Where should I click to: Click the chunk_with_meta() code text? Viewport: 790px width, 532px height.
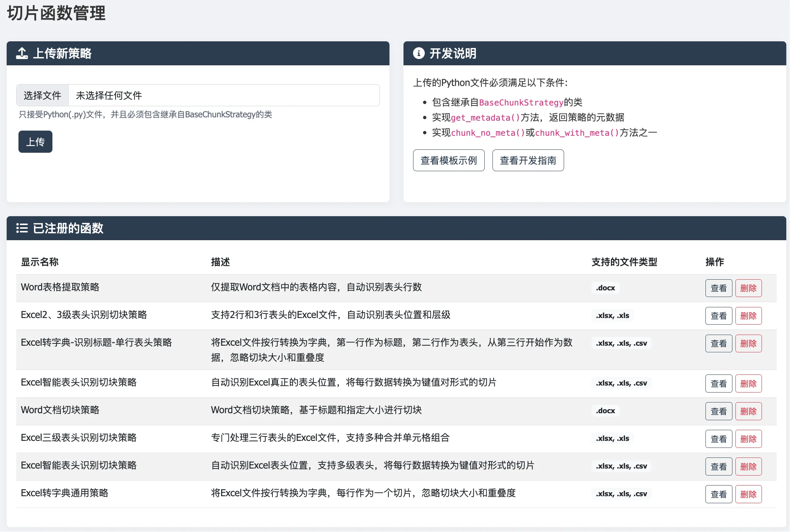(577, 133)
